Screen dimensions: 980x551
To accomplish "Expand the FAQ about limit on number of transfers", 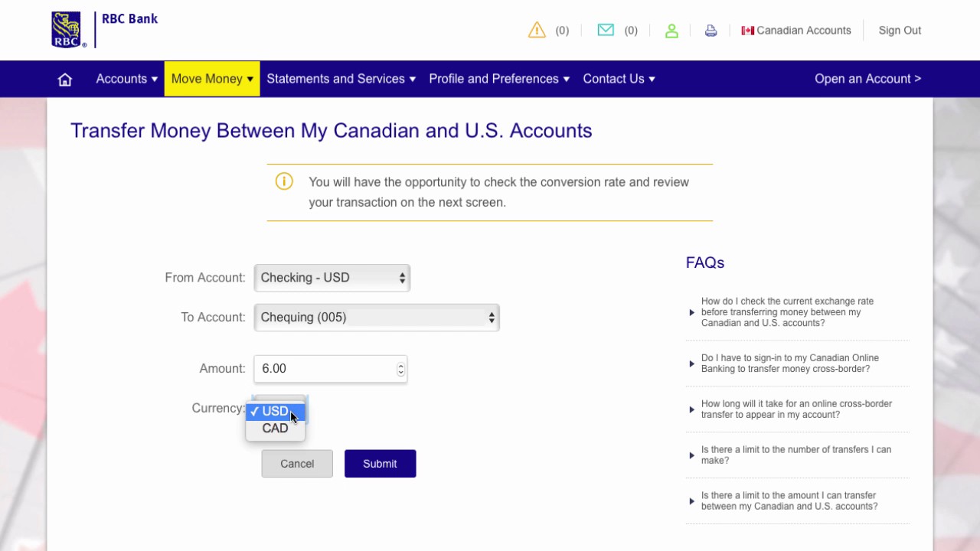I will pos(795,455).
